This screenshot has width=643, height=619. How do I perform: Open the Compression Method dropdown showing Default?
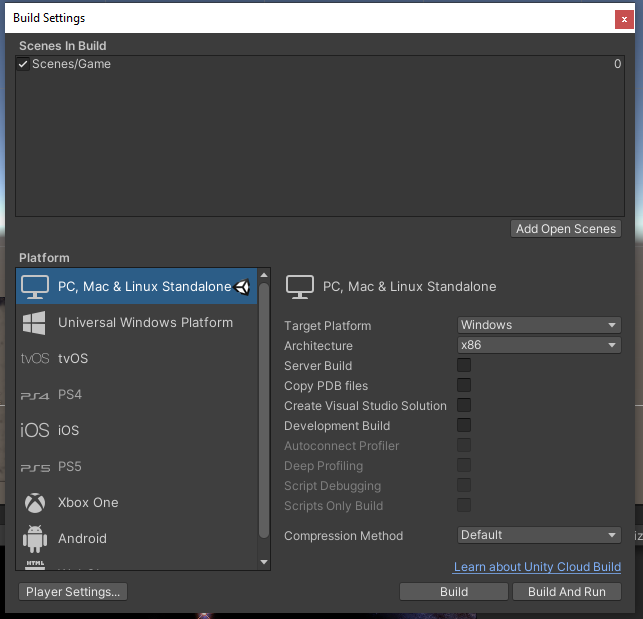(x=539, y=535)
